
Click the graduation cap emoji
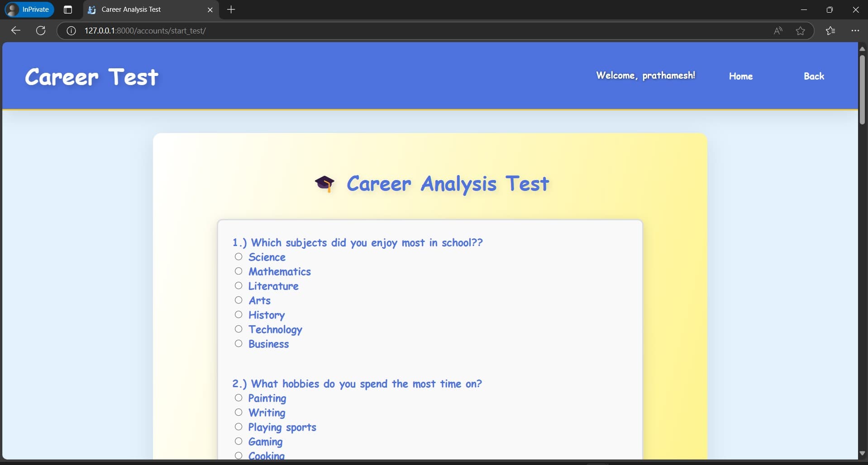pos(324,184)
